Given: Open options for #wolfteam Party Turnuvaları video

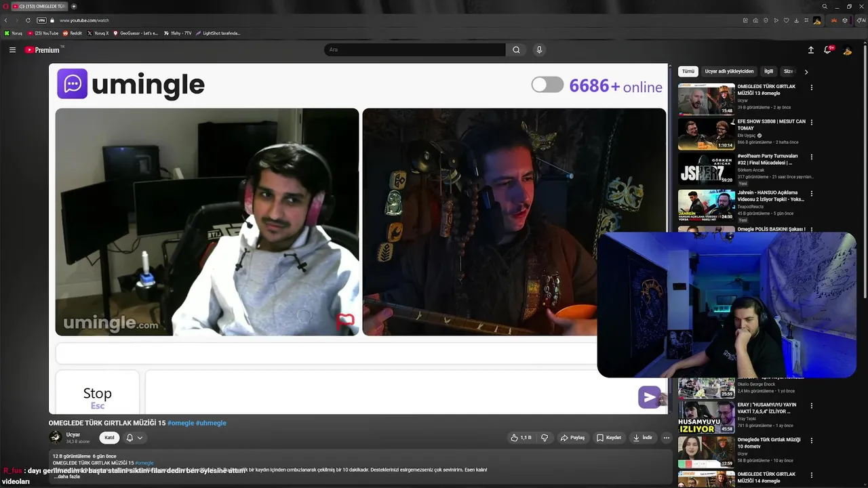Looking at the screenshot, I should (x=811, y=157).
